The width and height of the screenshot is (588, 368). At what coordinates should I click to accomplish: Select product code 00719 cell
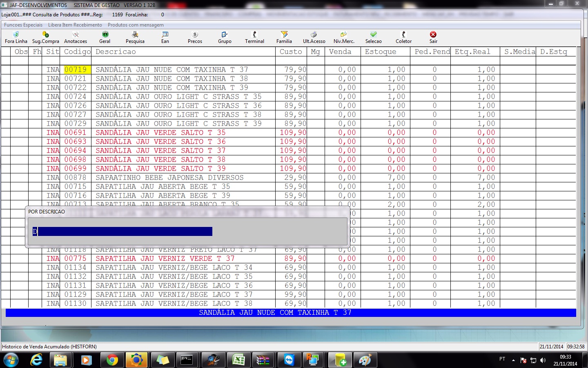pyautogui.click(x=76, y=70)
